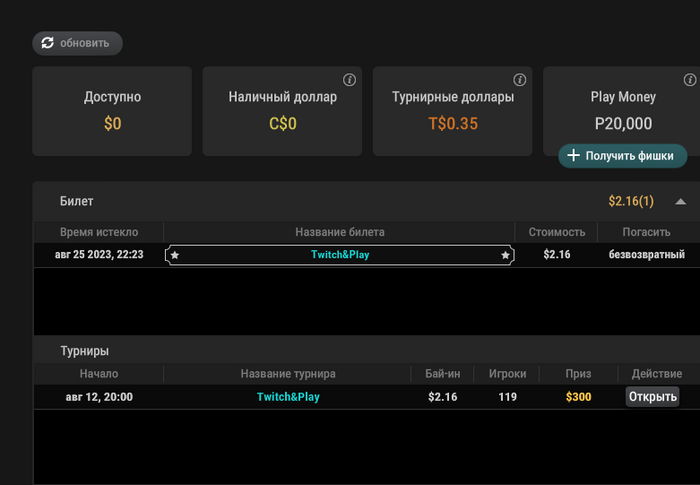This screenshot has height=485, width=700.
Task: Click the Доступно $0 balance
Action: coord(112,123)
